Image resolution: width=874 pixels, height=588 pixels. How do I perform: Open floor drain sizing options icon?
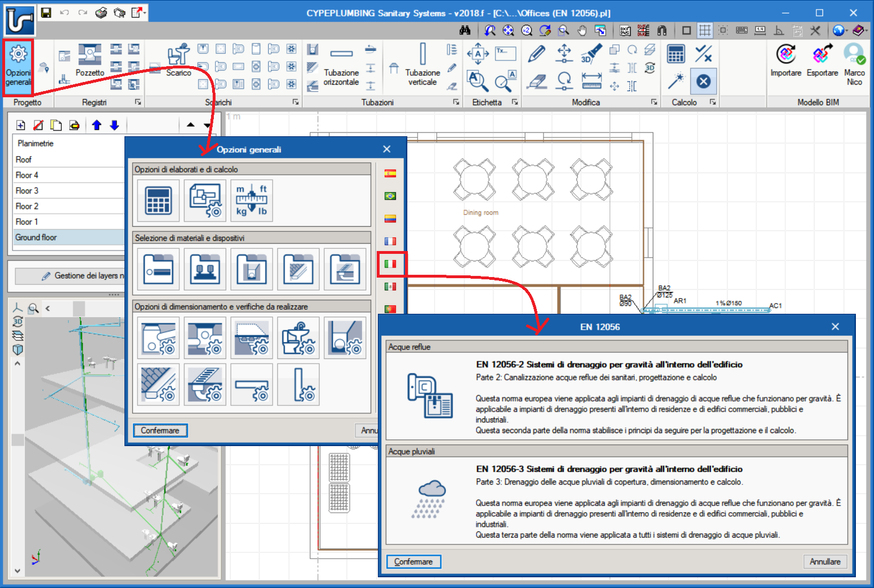click(205, 384)
